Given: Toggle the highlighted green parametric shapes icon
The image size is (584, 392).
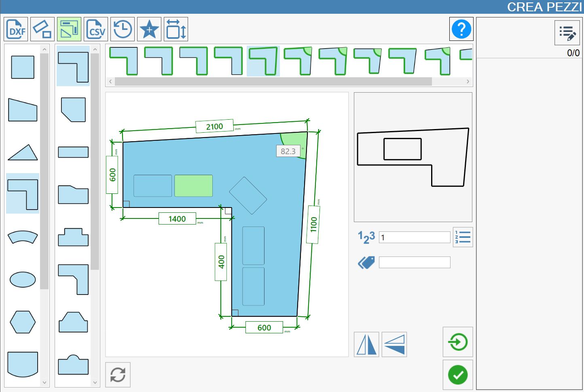Looking at the screenshot, I should coord(69,29).
